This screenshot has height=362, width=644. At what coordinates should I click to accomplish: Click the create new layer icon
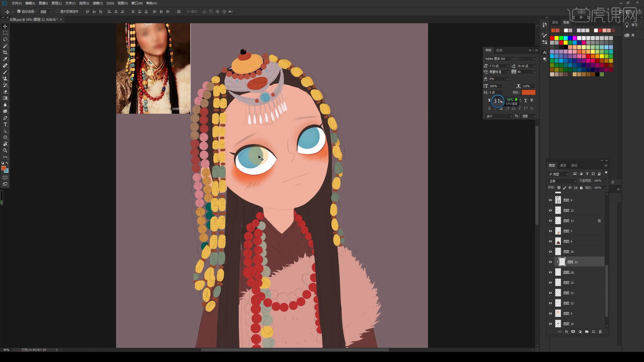[x=593, y=332]
